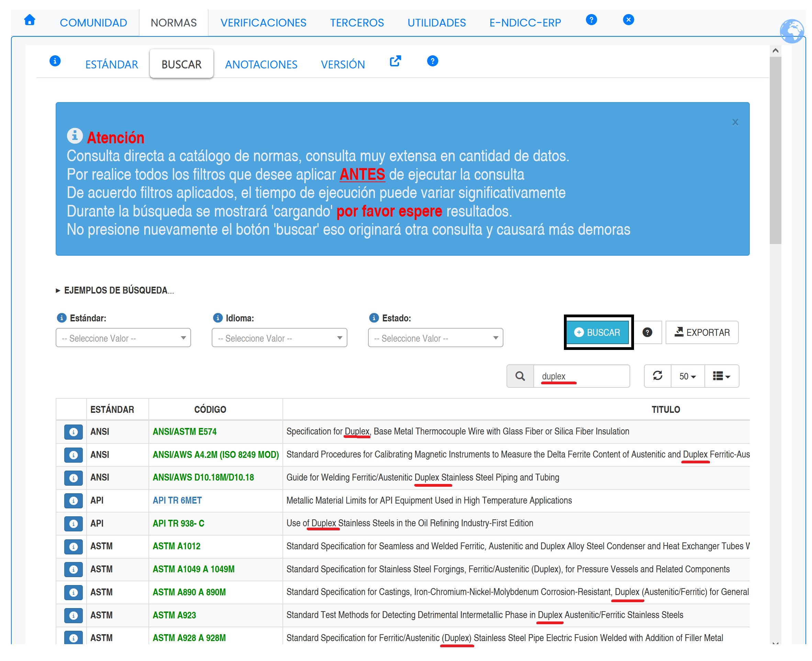Dismiss the Atención alert banner

735,122
